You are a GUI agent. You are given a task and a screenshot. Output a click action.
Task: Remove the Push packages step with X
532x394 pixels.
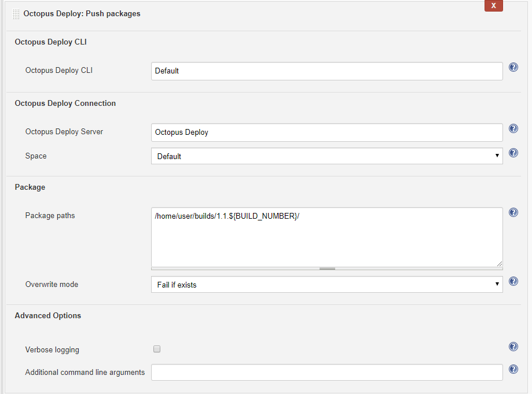pos(493,6)
